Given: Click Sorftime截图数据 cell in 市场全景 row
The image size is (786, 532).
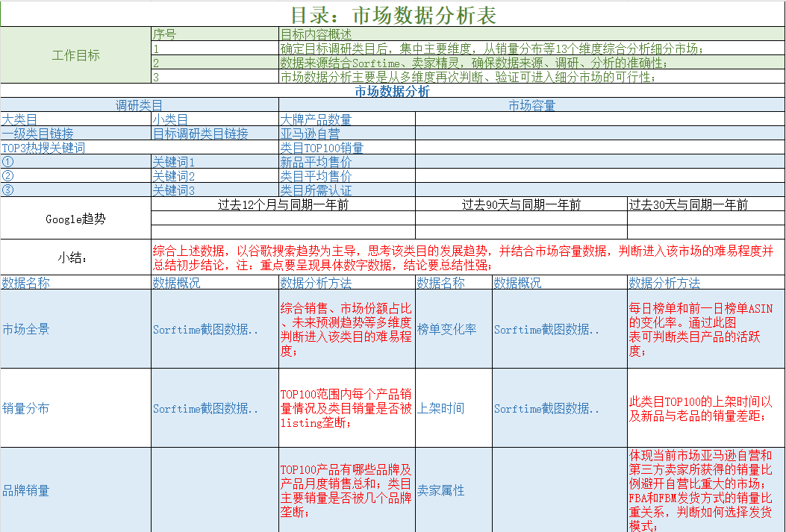Looking at the screenshot, I should [215, 328].
